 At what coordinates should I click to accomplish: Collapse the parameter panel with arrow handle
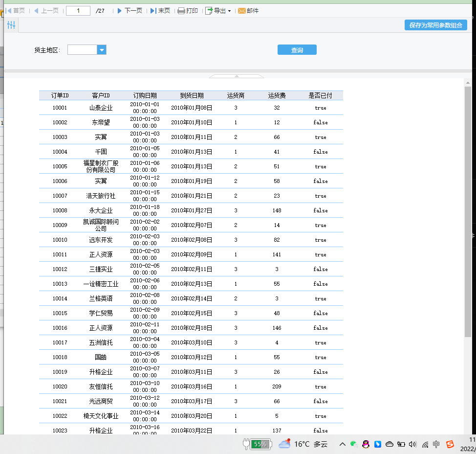point(237,76)
